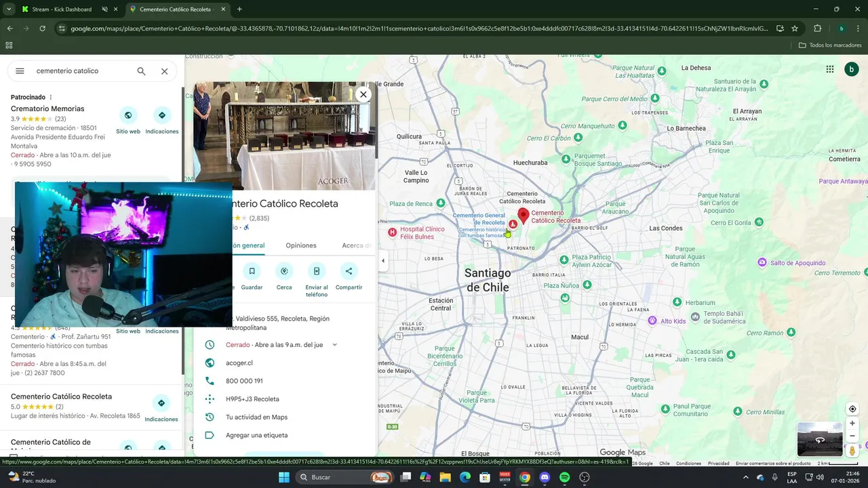Close the place details panel

pyautogui.click(x=363, y=94)
